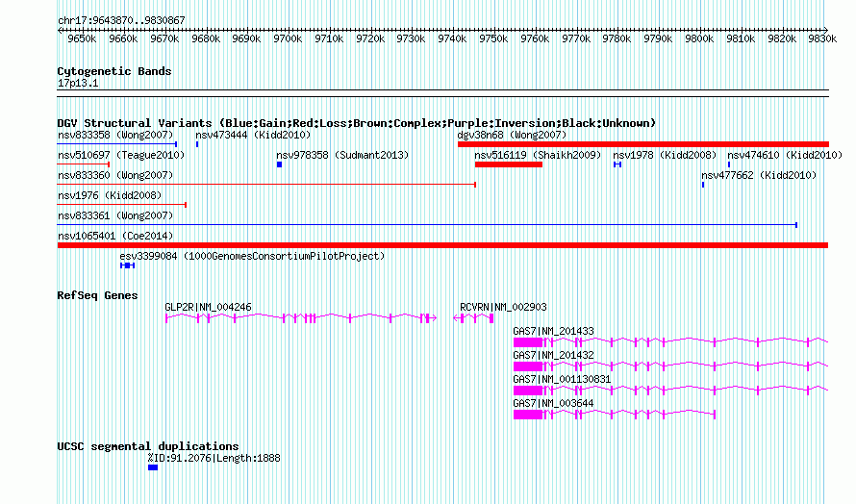This screenshot has height=504, width=856.
Task: Click the Cytogenetic Bands track title
Action: [x=114, y=71]
